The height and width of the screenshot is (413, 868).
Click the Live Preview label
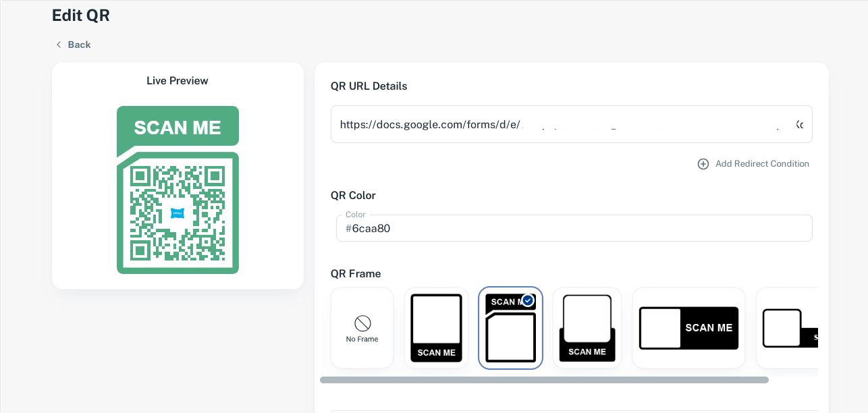pyautogui.click(x=178, y=80)
